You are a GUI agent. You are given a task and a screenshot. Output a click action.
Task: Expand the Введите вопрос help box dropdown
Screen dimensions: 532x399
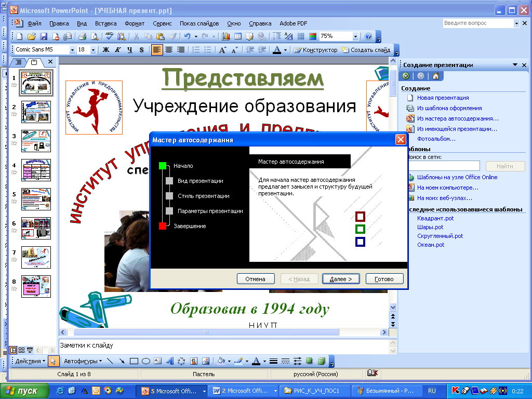point(516,23)
